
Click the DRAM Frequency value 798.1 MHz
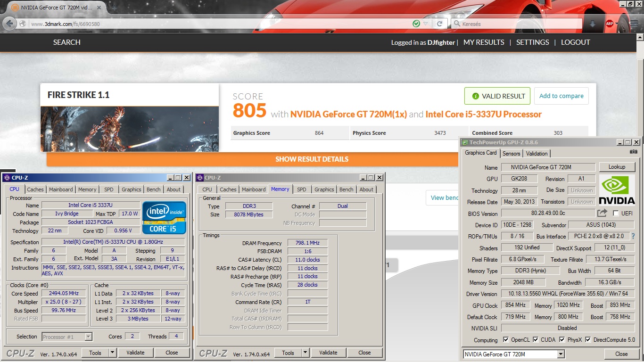307,243
